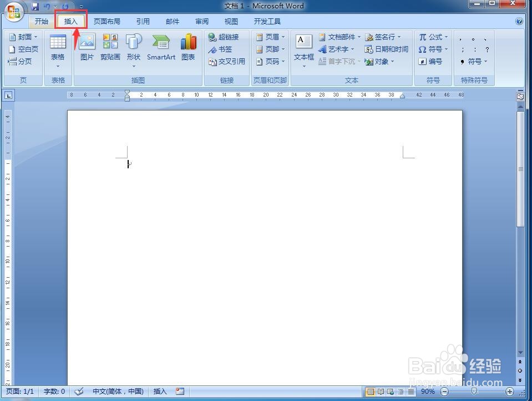This screenshot has width=532, height=401.
Task: Customize the quick access toolbar
Action: point(81,7)
